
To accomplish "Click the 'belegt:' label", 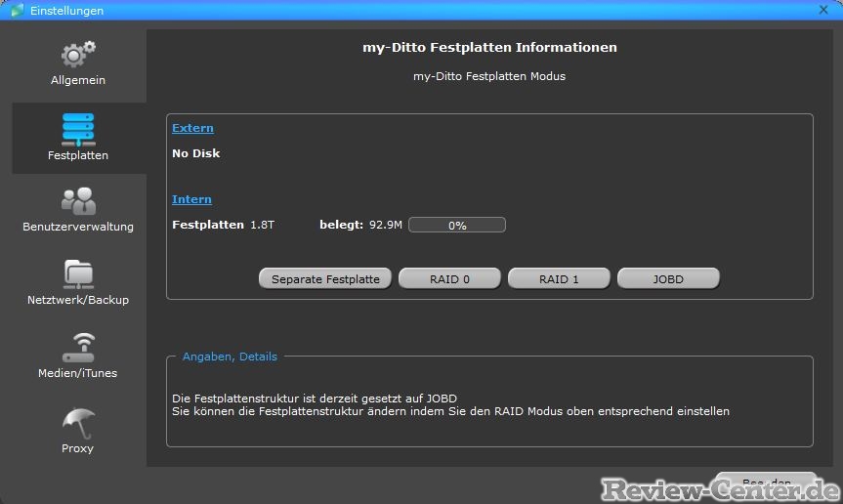I will click(x=341, y=225).
